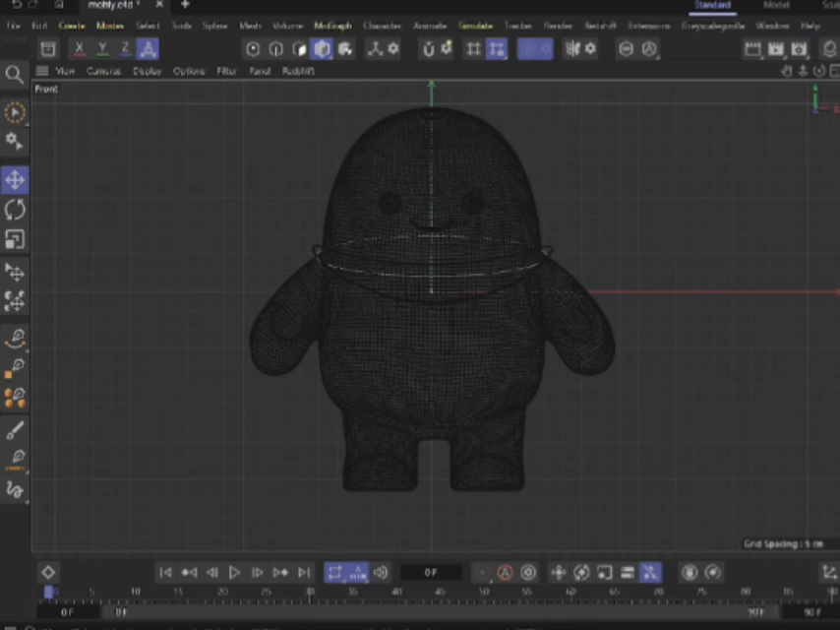
Task: Toggle sound during playback speaker icon
Action: tap(381, 573)
